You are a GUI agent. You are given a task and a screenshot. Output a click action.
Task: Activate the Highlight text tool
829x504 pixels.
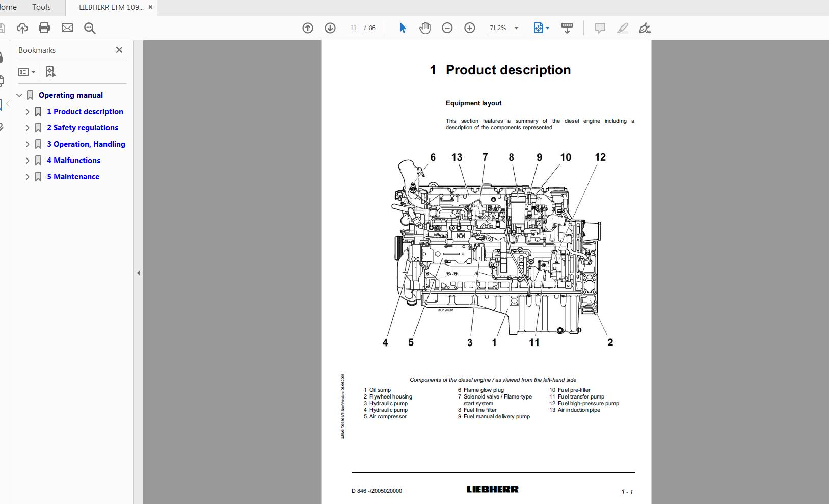[x=623, y=29]
